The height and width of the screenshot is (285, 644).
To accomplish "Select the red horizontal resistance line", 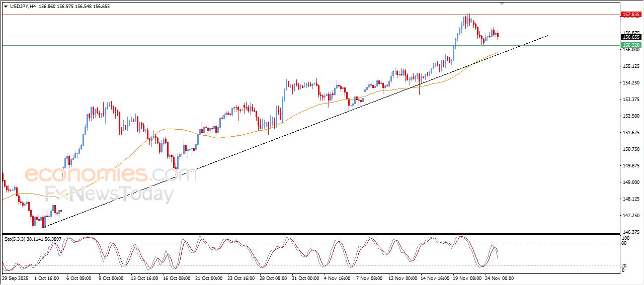I will 302,15.
